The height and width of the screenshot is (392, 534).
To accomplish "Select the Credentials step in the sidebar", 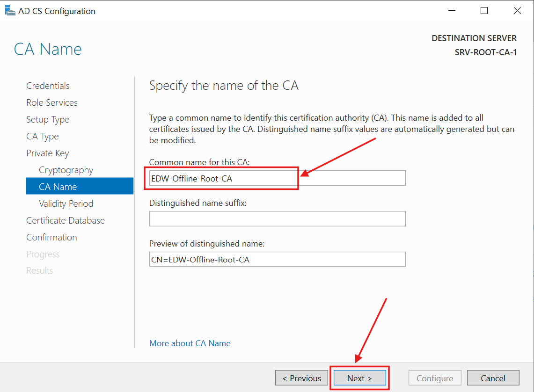I will (48, 86).
